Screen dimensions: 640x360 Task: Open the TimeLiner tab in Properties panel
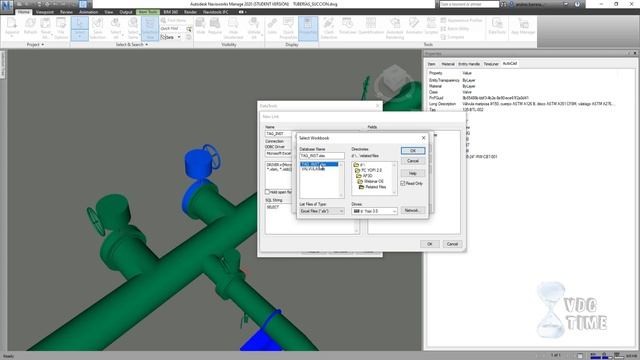coord(491,64)
